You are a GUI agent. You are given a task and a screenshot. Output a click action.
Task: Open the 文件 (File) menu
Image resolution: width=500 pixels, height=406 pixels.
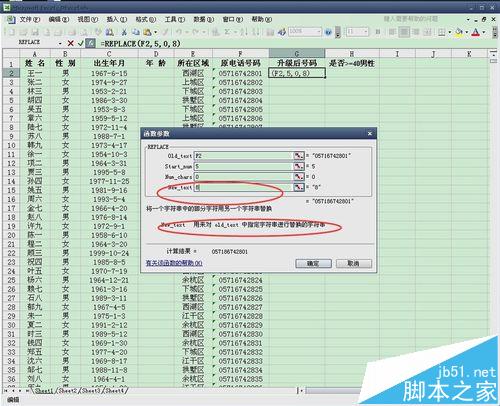(x=29, y=19)
